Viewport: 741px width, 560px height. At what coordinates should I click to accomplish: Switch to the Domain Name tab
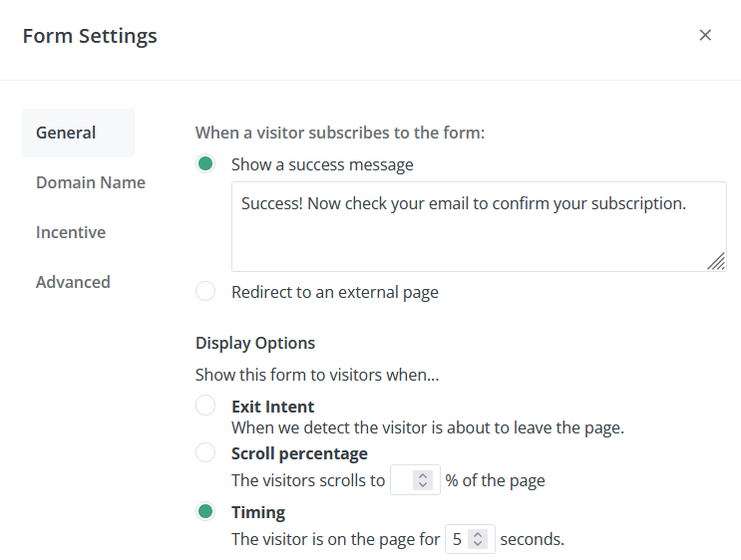click(91, 182)
